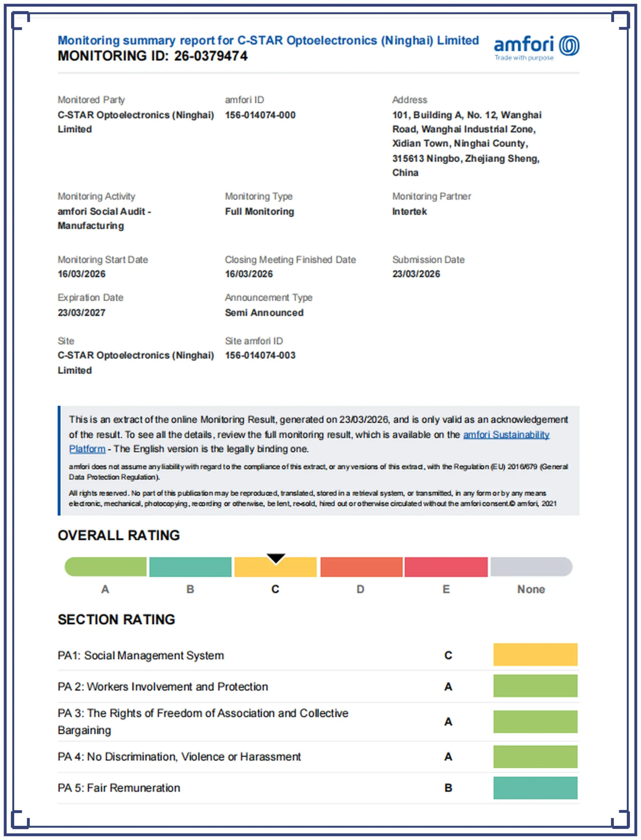Click the report title heading for C-STAR Optoelectronics
This screenshot has height=840, width=641.
(x=268, y=40)
